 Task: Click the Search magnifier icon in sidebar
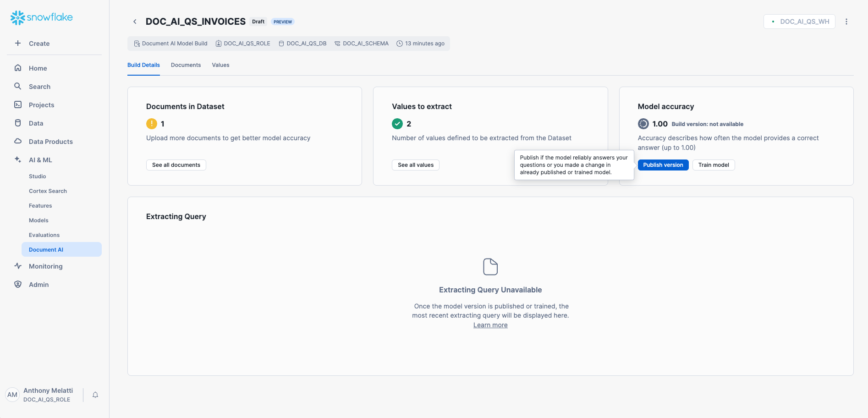(18, 86)
